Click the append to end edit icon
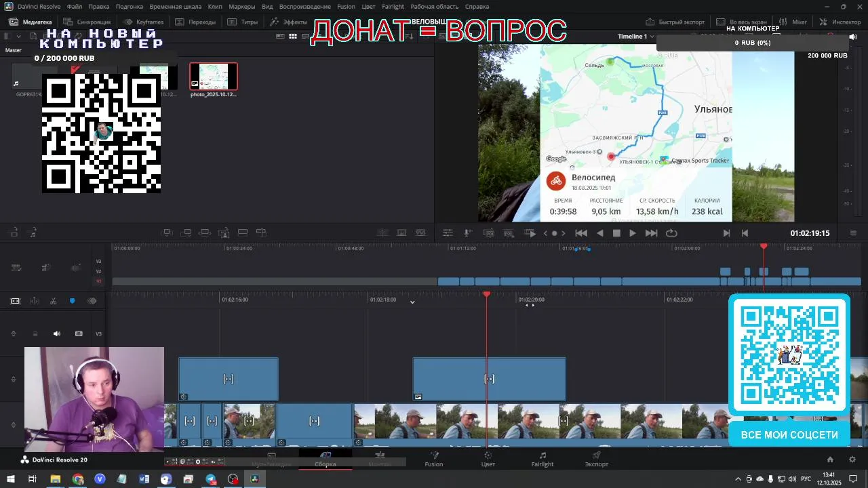Viewport: 868px width, 488px height. coord(186,232)
